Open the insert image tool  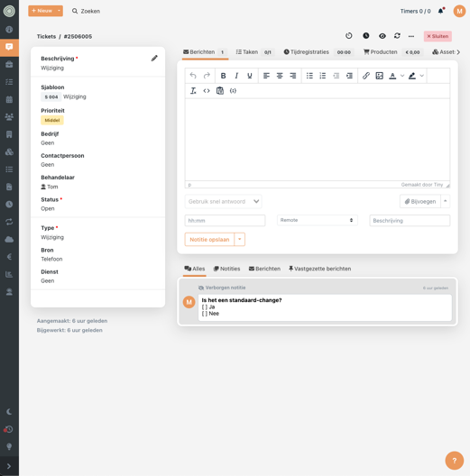(x=379, y=76)
